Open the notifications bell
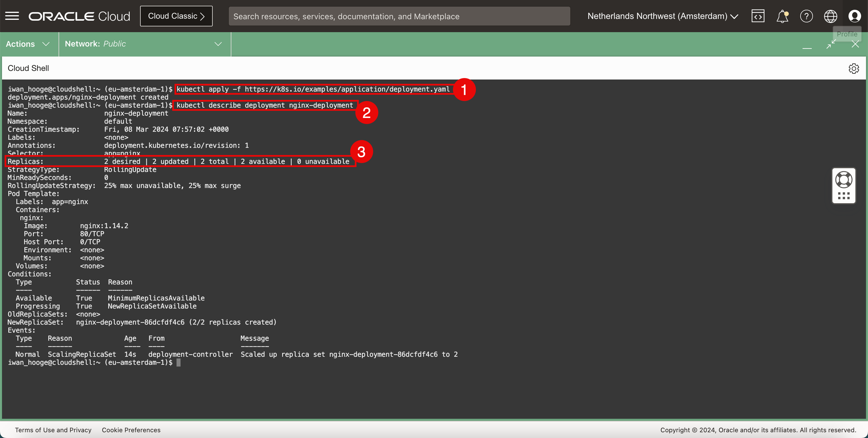The height and width of the screenshot is (438, 868). [782, 16]
